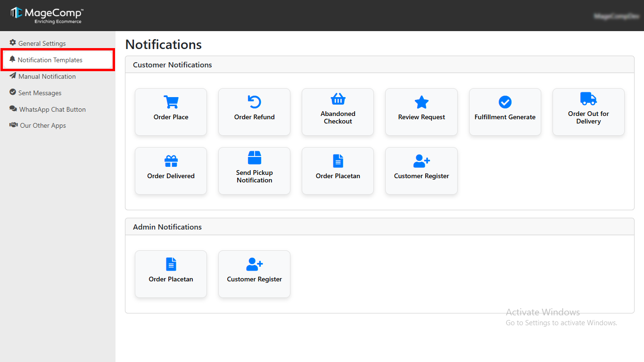Click the Order Out for Delivery truck icon
The image size is (644, 362).
(x=588, y=99)
